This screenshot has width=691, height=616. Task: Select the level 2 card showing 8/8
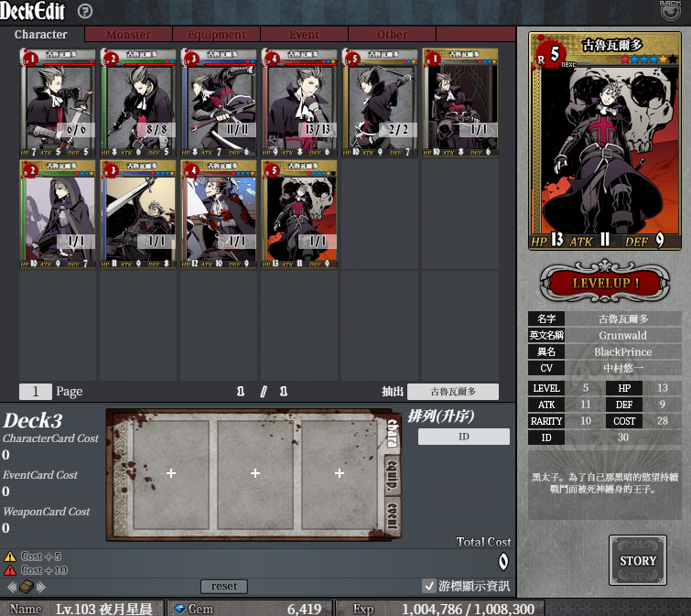[138, 103]
